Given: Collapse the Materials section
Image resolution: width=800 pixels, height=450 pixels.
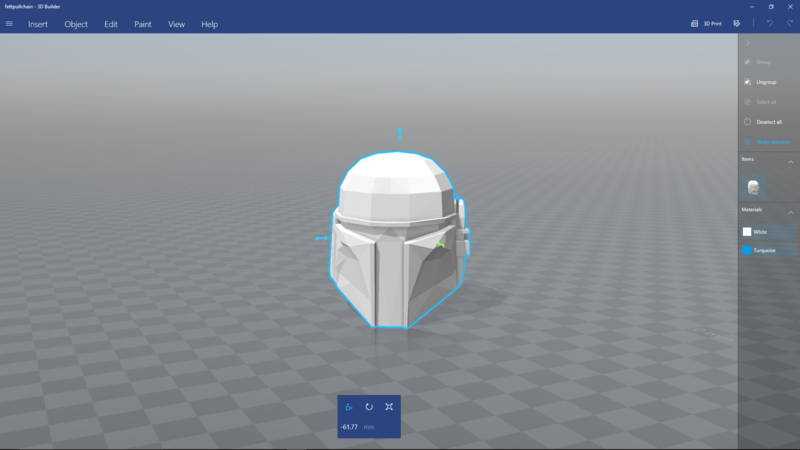Looking at the screenshot, I should pyautogui.click(x=790, y=212).
